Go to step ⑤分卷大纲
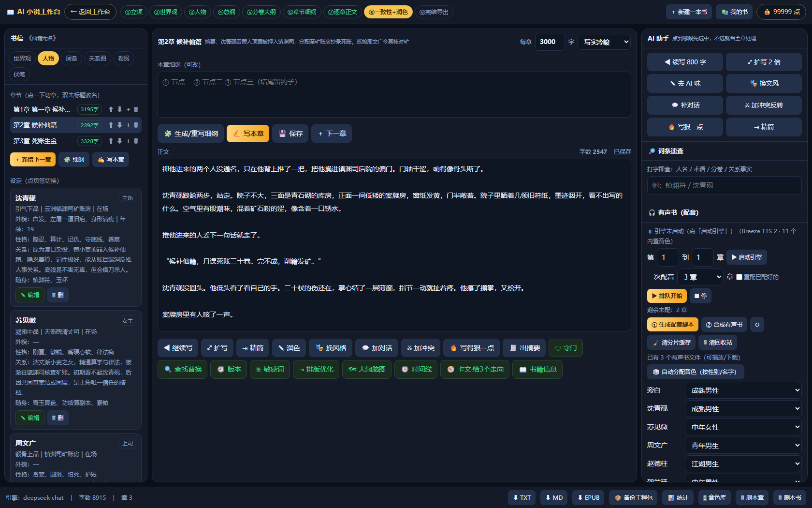The image size is (812, 508). point(261,12)
